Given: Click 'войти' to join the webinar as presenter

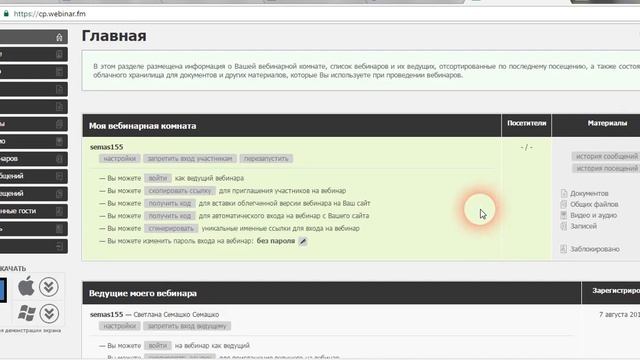Looking at the screenshot, I should 158,346.
